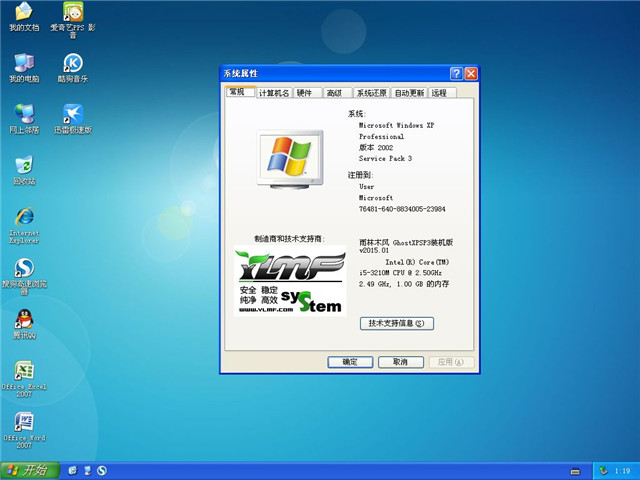Select the My Computer desktop icon
The image size is (640, 480).
(x=24, y=68)
